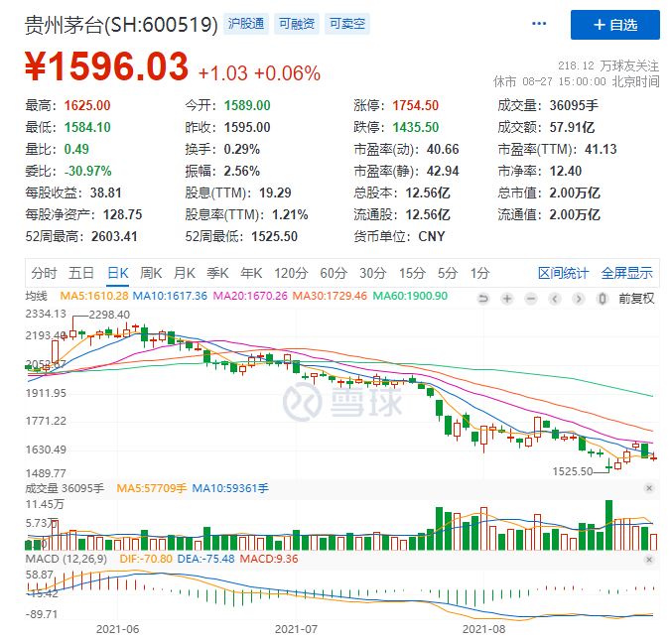Click the 1525.50 low marker on chart
The height and width of the screenshot is (642, 672).
tap(572, 471)
